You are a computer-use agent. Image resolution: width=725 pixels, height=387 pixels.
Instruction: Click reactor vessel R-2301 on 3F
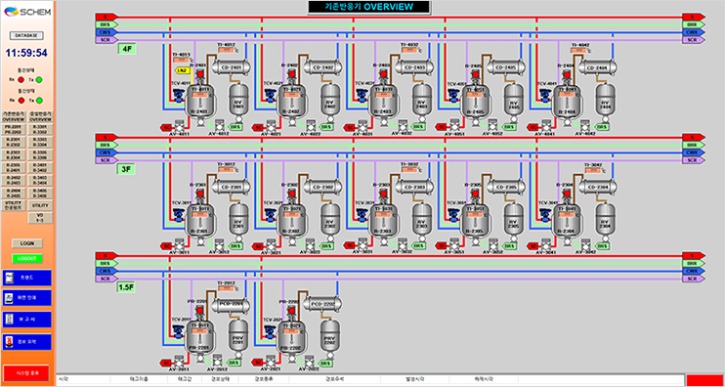pyautogui.click(x=200, y=220)
